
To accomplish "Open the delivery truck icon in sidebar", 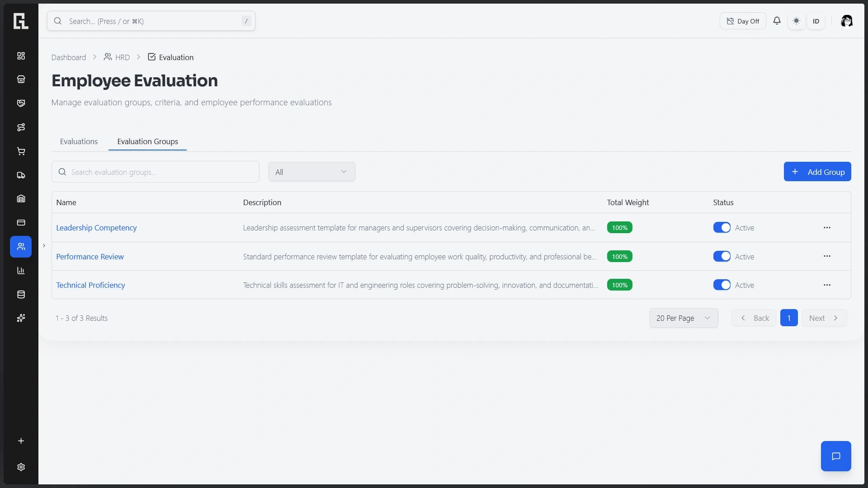I will click(21, 175).
